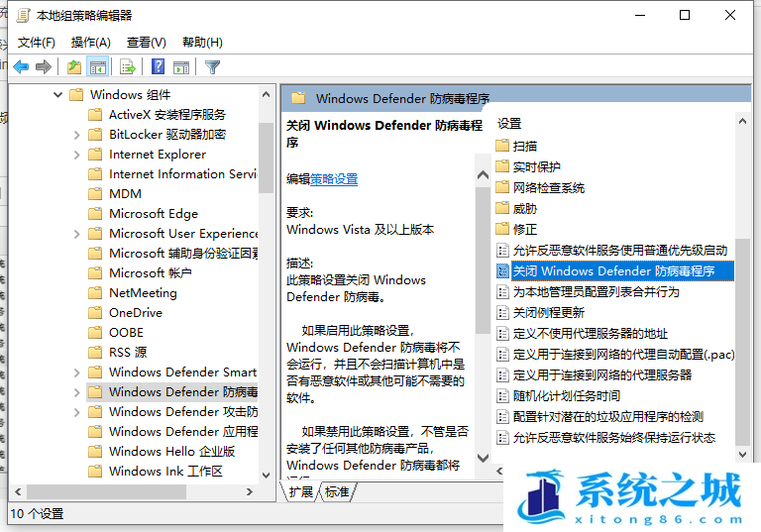Open the 查看(V) menu
Image resolution: width=761 pixels, height=532 pixels.
pos(146,43)
